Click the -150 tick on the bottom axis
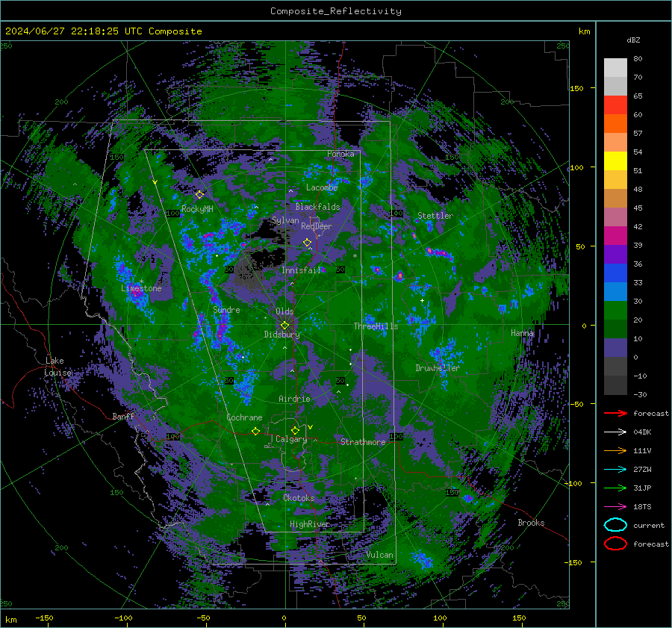 coord(44,618)
